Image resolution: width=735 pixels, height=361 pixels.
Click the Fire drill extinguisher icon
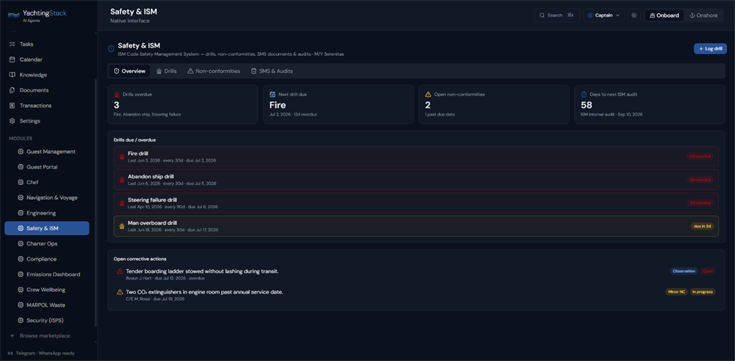click(122, 157)
